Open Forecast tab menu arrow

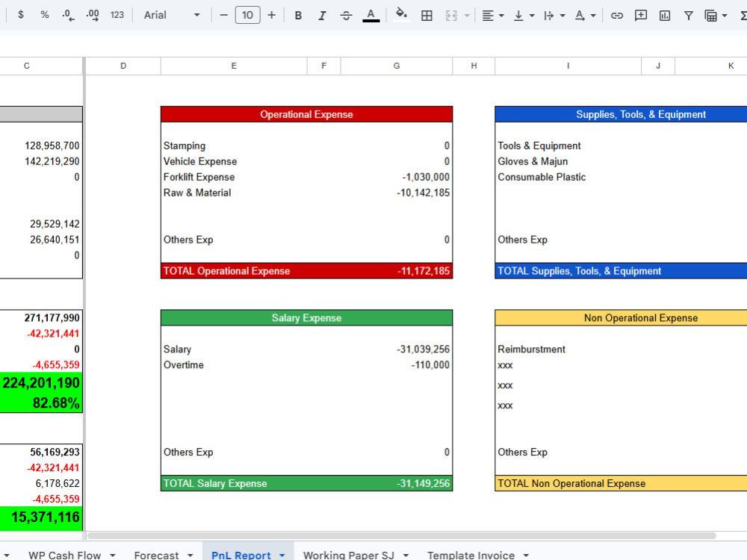pos(190,556)
